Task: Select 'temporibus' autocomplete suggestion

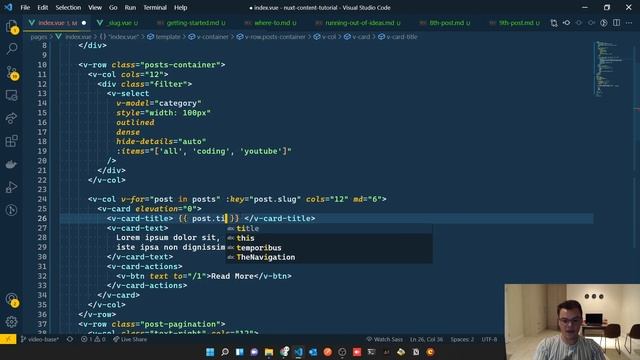Action: tap(329, 248)
